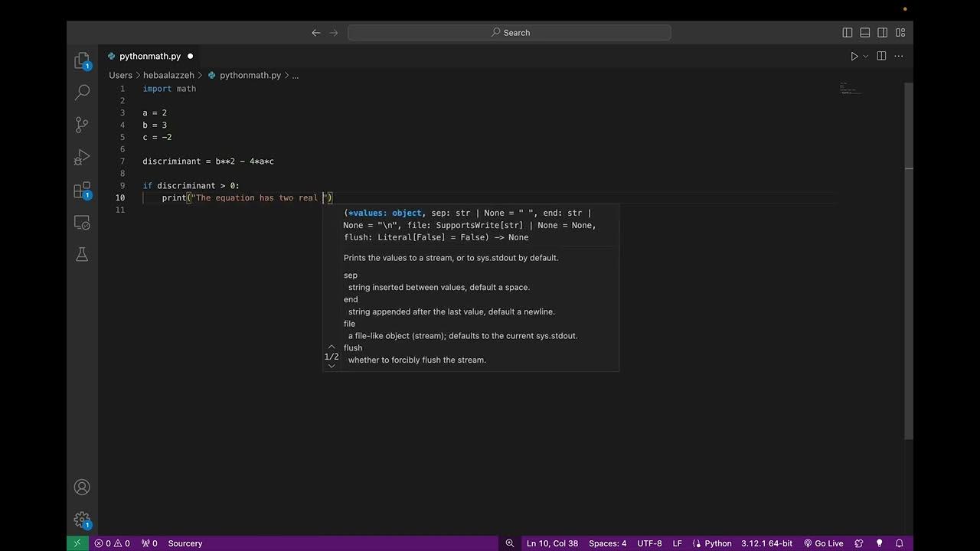
Task: Click line number 7 in the gutter
Action: pyautogui.click(x=122, y=161)
